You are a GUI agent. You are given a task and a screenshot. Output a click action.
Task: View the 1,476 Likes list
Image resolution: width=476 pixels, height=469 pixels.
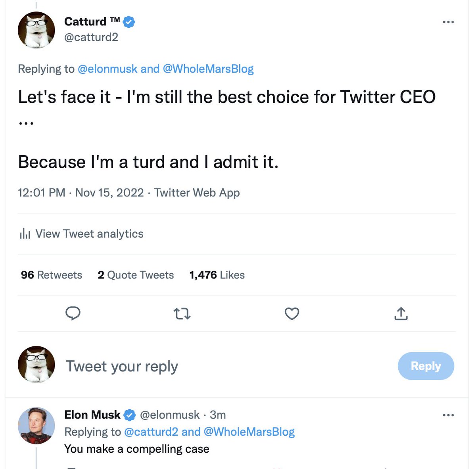pos(217,275)
